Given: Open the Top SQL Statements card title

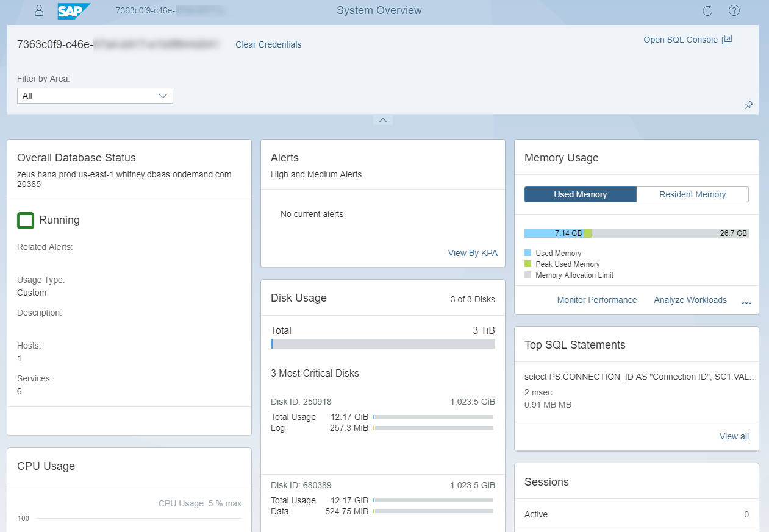Looking at the screenshot, I should point(575,345).
